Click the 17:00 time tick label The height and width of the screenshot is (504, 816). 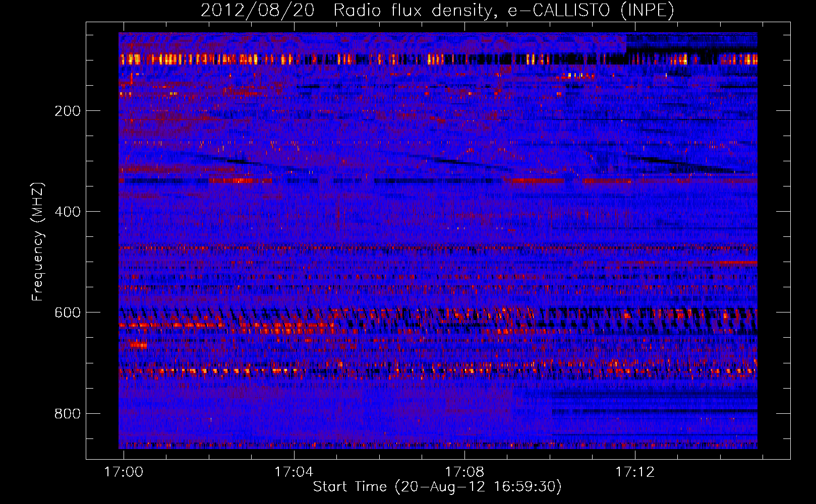click(x=124, y=472)
